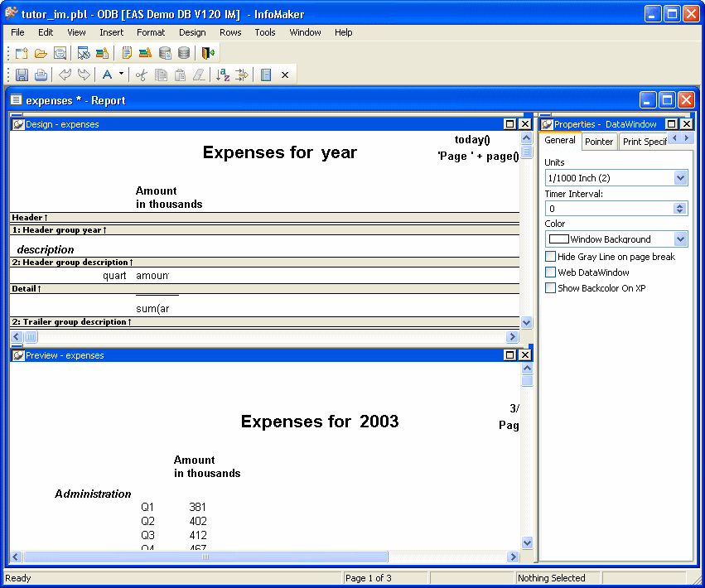
Task: Select the Text (A) control tool
Action: [x=107, y=75]
